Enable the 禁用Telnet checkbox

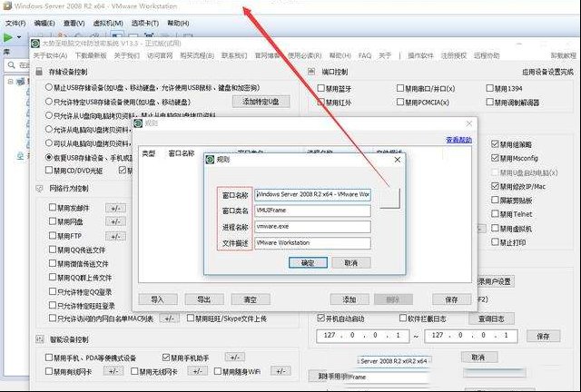click(495, 214)
